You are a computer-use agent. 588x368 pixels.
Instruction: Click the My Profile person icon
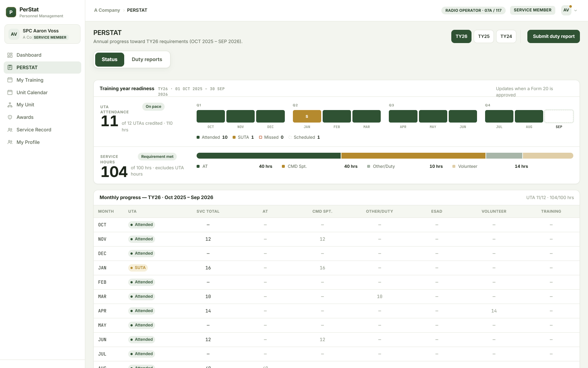10,142
